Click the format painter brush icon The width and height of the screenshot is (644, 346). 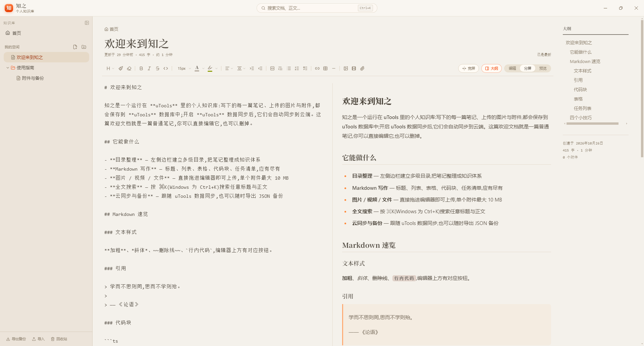121,68
